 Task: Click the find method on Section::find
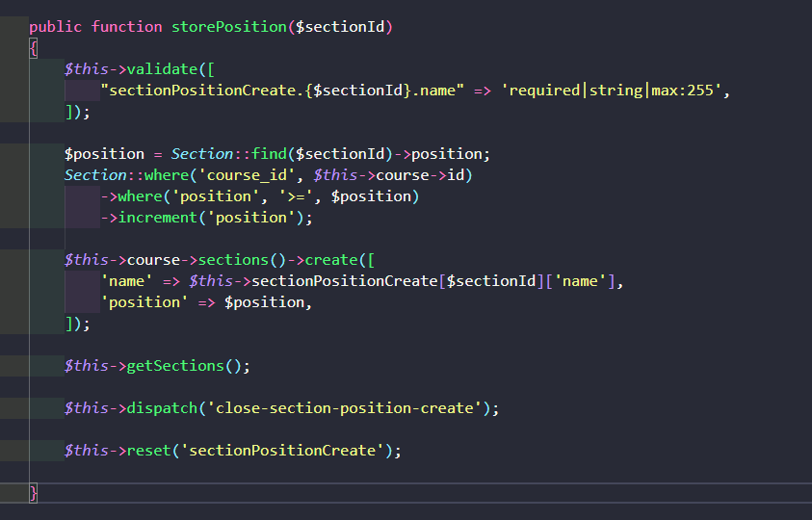click(269, 154)
